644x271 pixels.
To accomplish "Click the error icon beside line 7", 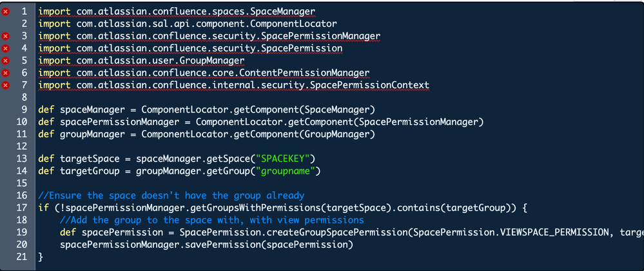I will click(5, 85).
